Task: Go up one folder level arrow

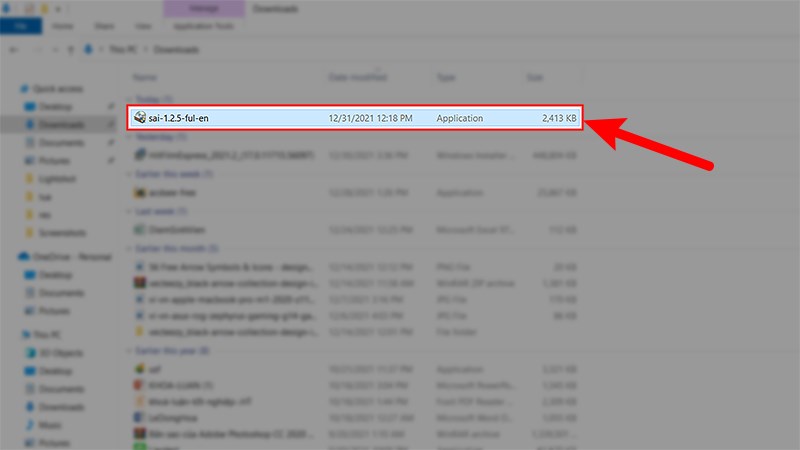Action: [x=71, y=49]
